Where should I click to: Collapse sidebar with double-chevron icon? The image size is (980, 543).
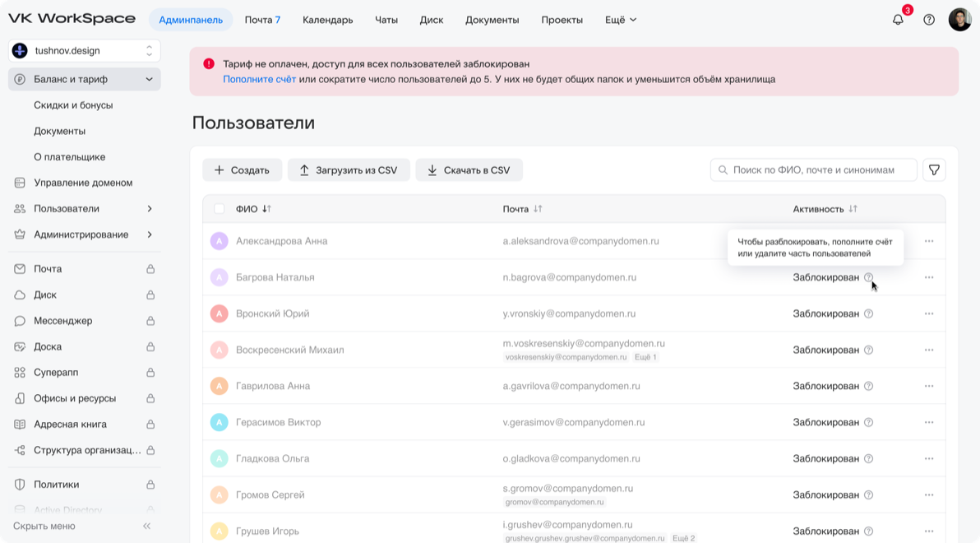[147, 526]
